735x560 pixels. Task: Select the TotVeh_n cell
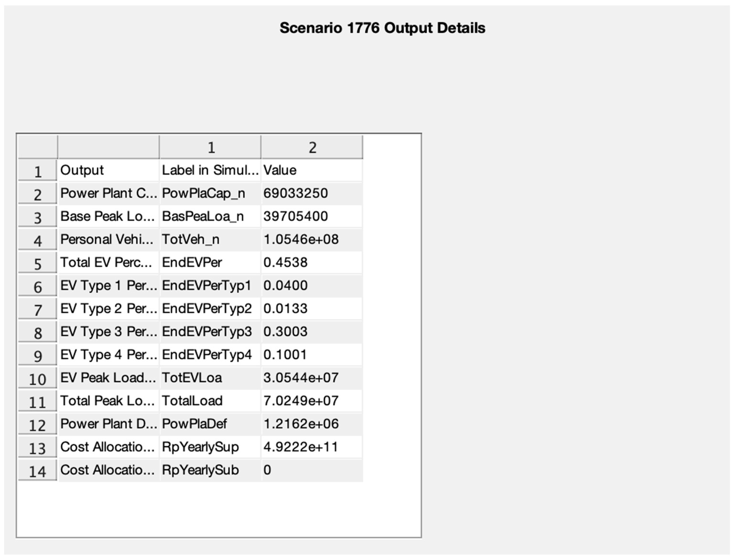210,239
